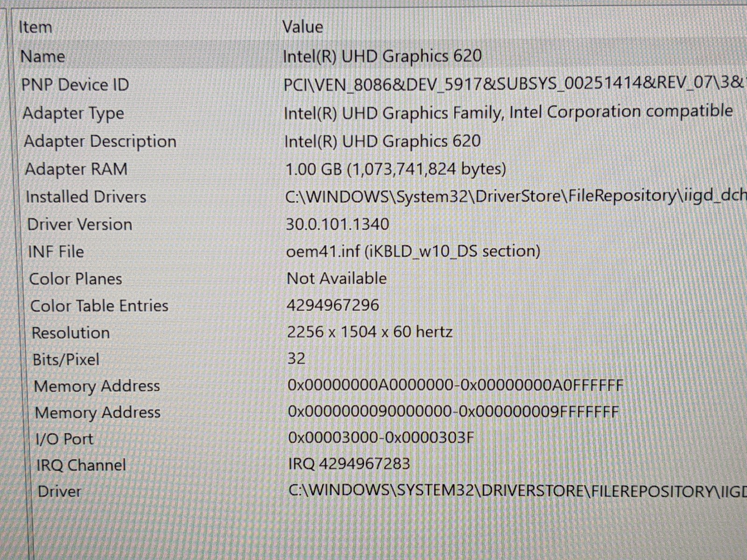This screenshot has width=747, height=560.
Task: Select 'IRQ 4294967283' value
Action: [349, 464]
